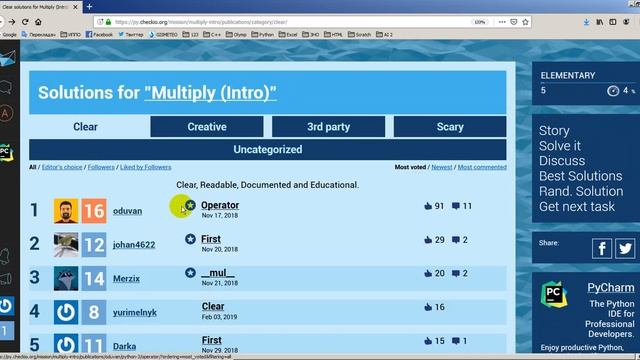Expand the HTML bookmarks folder

point(333,35)
